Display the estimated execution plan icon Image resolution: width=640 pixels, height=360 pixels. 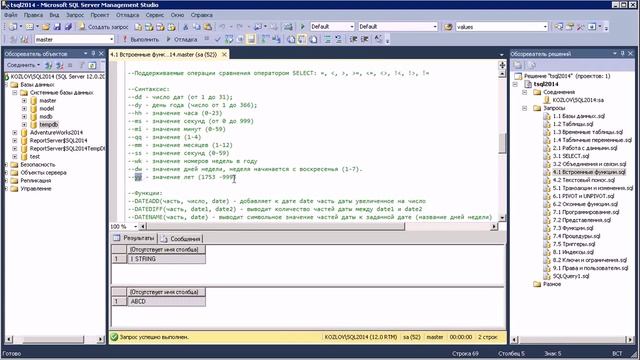click(229, 39)
